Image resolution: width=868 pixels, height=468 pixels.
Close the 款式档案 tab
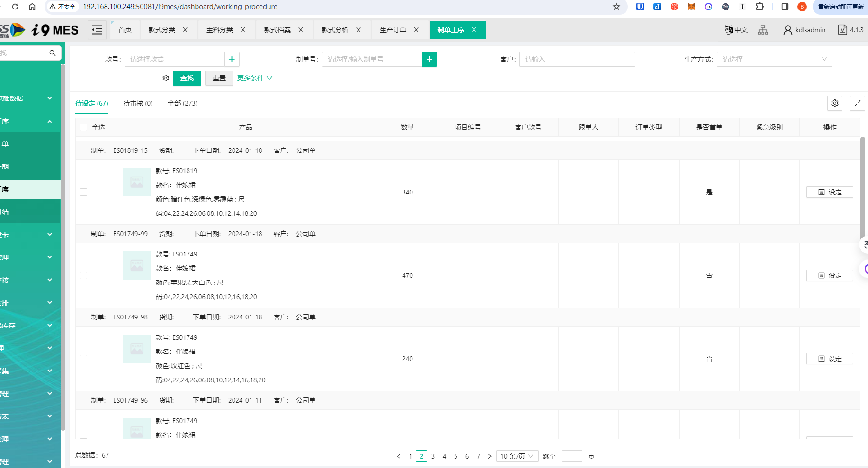coord(301,30)
